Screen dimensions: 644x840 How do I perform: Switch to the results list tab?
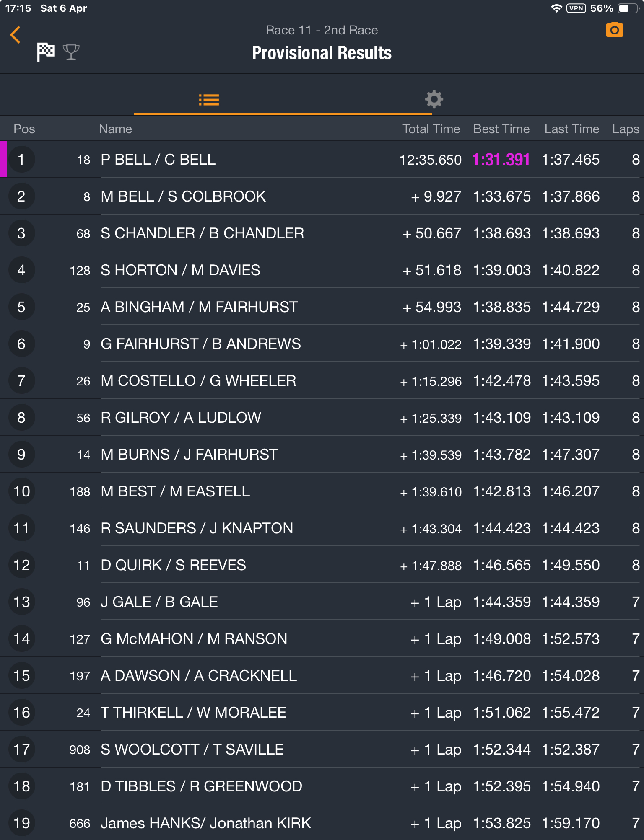pos(209,100)
